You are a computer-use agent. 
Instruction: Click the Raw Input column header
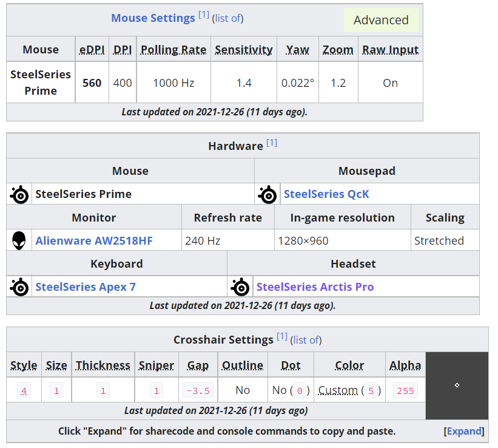(x=391, y=50)
